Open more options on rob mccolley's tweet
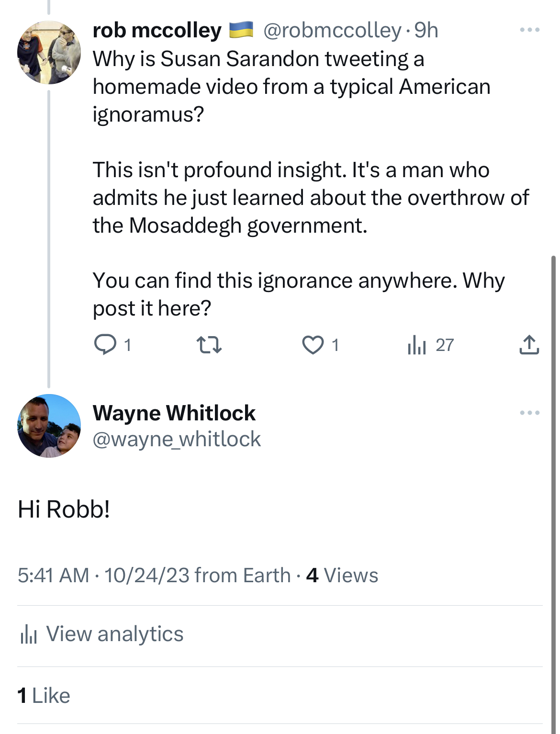Image resolution: width=560 pixels, height=734 pixels. click(x=529, y=30)
